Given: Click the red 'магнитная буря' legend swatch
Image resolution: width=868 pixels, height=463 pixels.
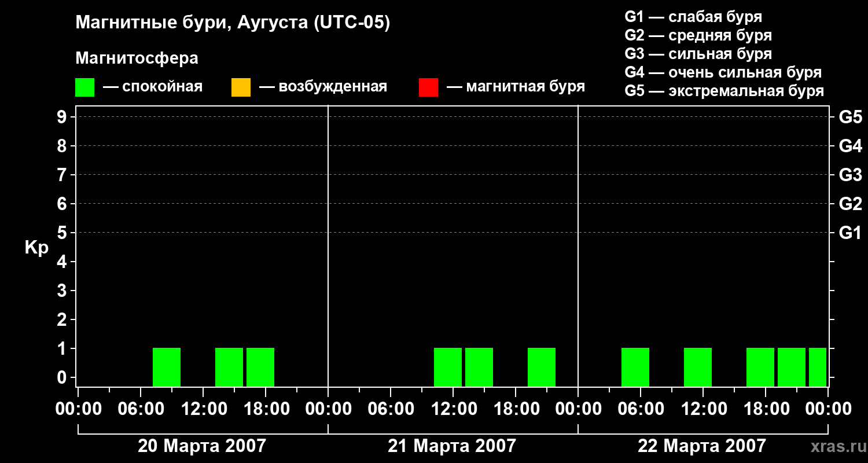Looking at the screenshot, I should (x=428, y=87).
